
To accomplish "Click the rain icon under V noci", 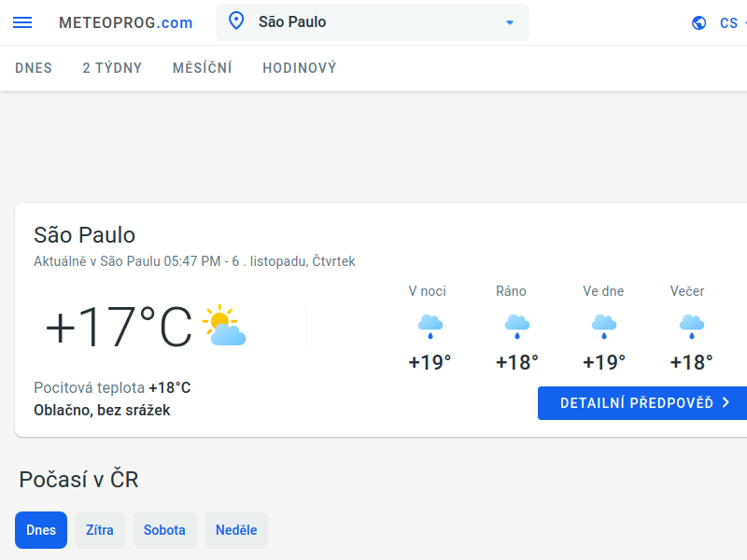I will 430,326.
